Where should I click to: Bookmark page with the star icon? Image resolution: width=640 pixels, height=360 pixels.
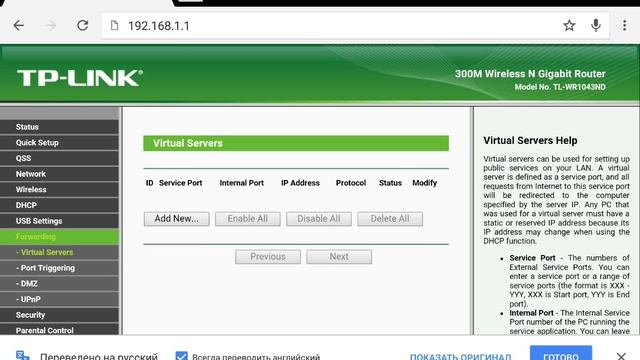(569, 26)
